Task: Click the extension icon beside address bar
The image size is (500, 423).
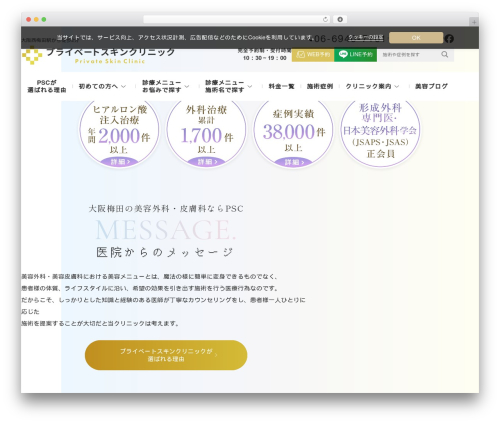Action: point(340,19)
